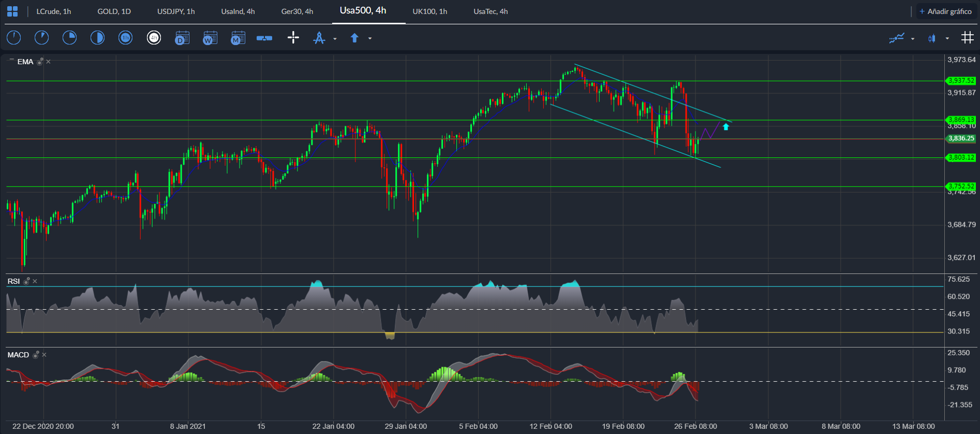Select the compass drawing tools icon
This screenshot has height=434, width=980.
(319, 38)
